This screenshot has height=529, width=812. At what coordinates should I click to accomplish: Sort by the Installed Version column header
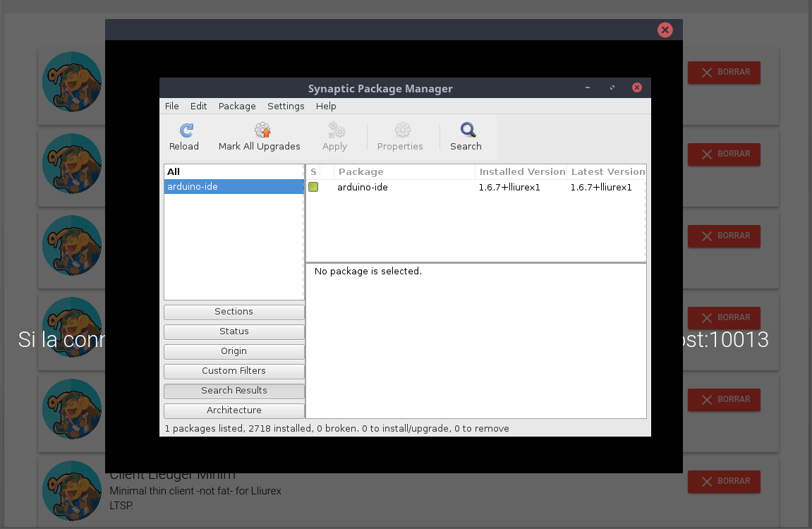[x=522, y=171]
